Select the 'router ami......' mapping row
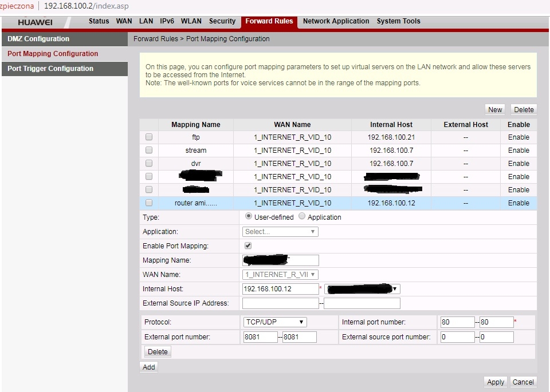Screen dimensions: 550x392 click(x=338, y=203)
